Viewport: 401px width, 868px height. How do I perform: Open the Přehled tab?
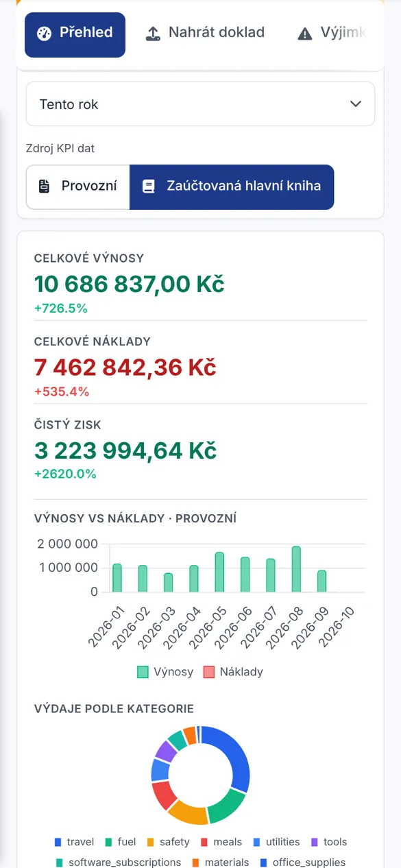[x=75, y=34]
